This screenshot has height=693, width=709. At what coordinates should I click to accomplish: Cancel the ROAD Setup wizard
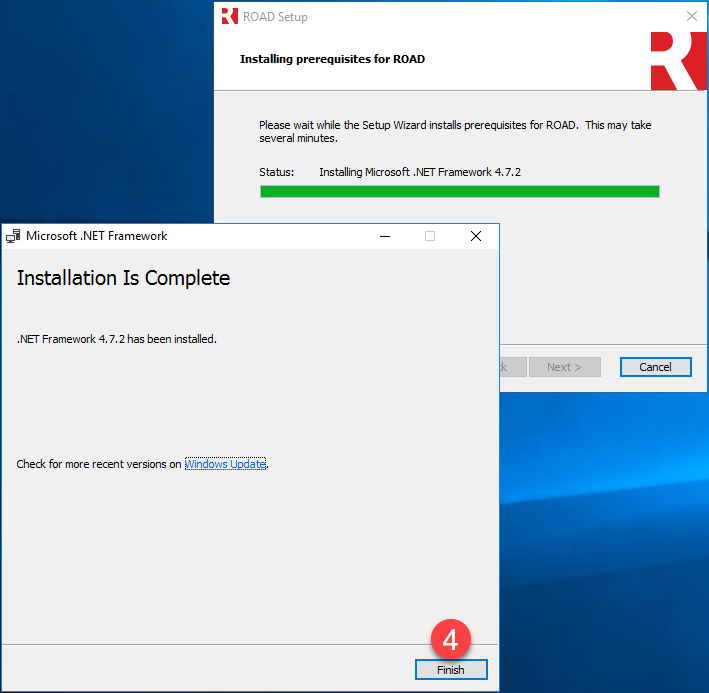pos(655,367)
